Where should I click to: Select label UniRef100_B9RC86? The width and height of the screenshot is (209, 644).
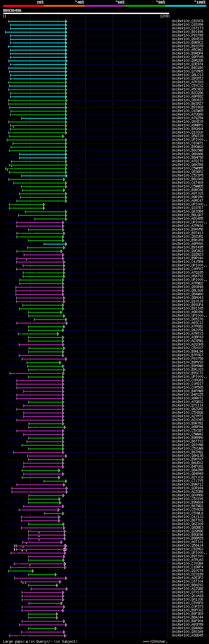187,190
